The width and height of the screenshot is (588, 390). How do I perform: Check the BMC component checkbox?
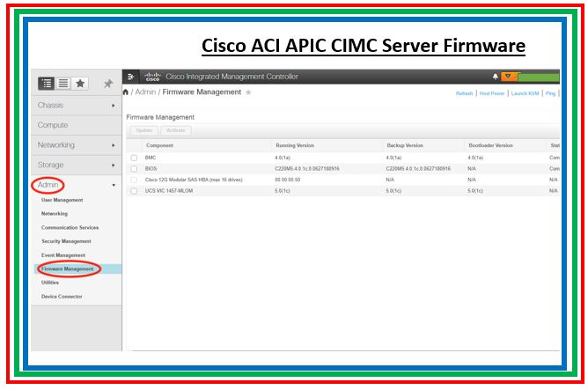[x=135, y=158]
